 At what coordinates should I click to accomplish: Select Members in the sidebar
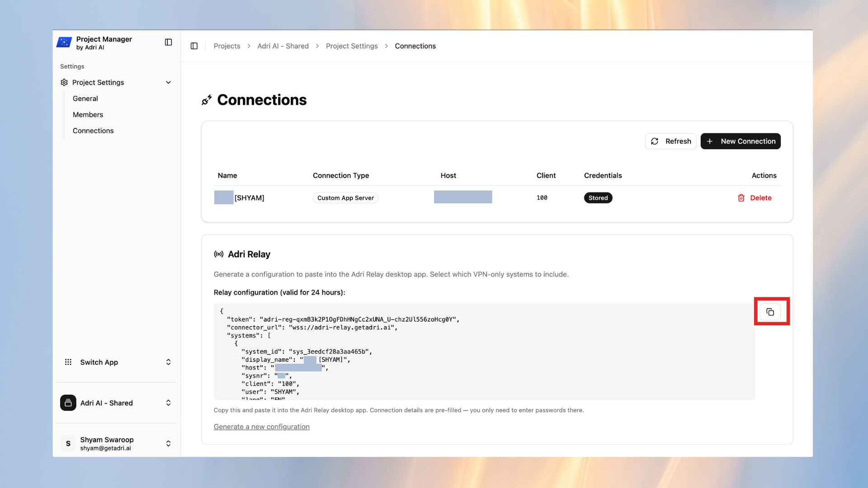pos(88,114)
